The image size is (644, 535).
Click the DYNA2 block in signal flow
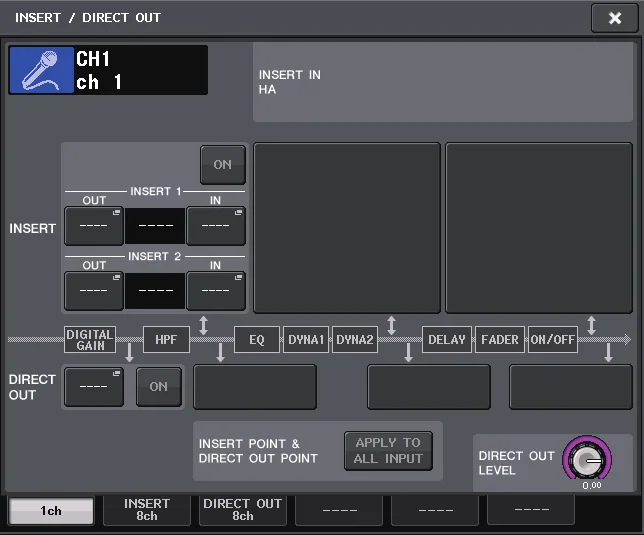(354, 340)
